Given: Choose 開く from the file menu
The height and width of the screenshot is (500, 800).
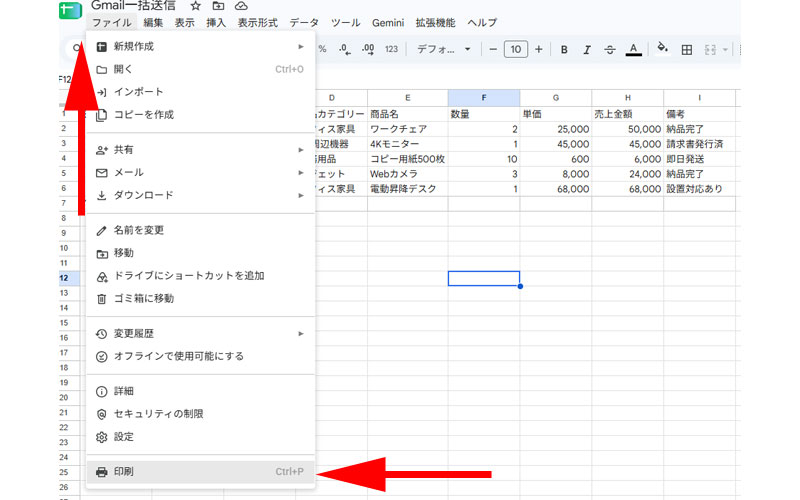Looking at the screenshot, I should (x=201, y=69).
